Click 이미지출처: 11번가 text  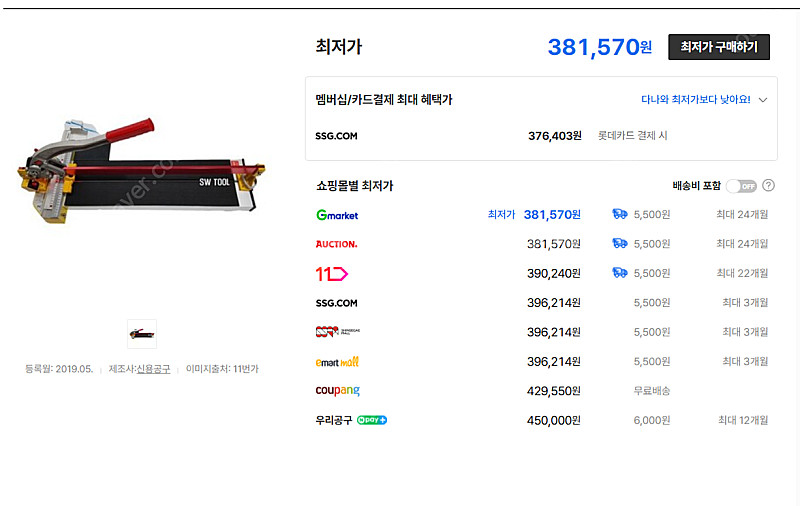coord(222,369)
